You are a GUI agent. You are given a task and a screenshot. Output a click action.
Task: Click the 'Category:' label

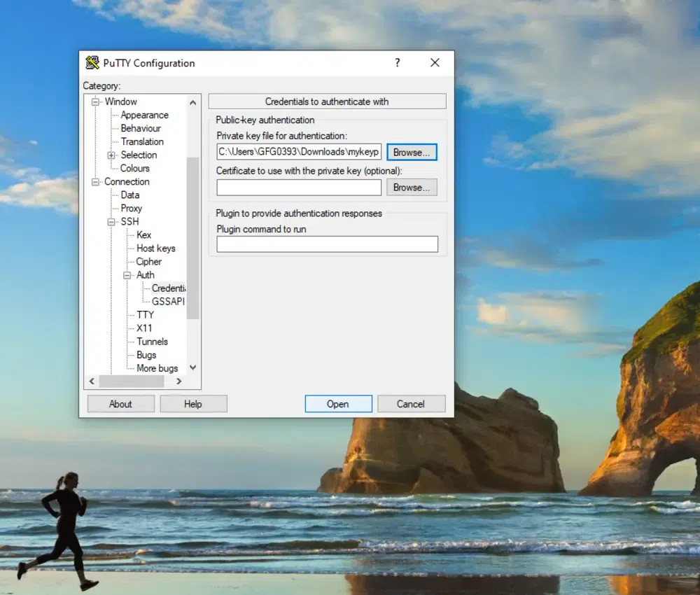pyautogui.click(x=101, y=85)
